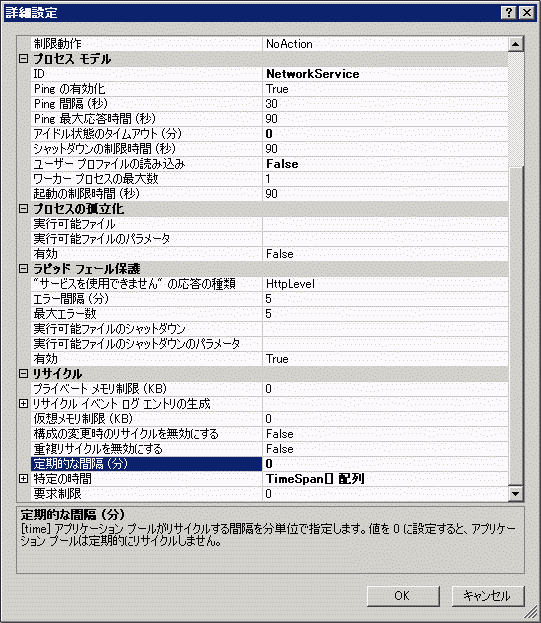Expand リサイクル イベント ログ エントリの生成
The image size is (541, 623).
click(x=23, y=404)
